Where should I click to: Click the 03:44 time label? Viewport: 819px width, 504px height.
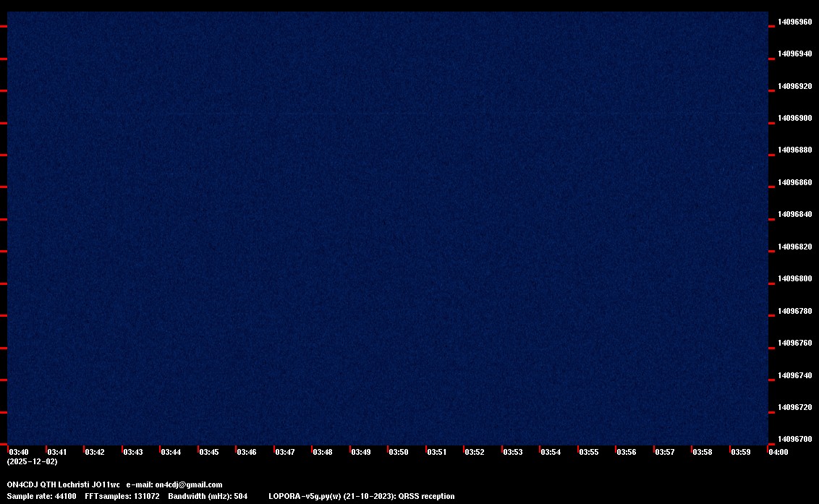[171, 452]
